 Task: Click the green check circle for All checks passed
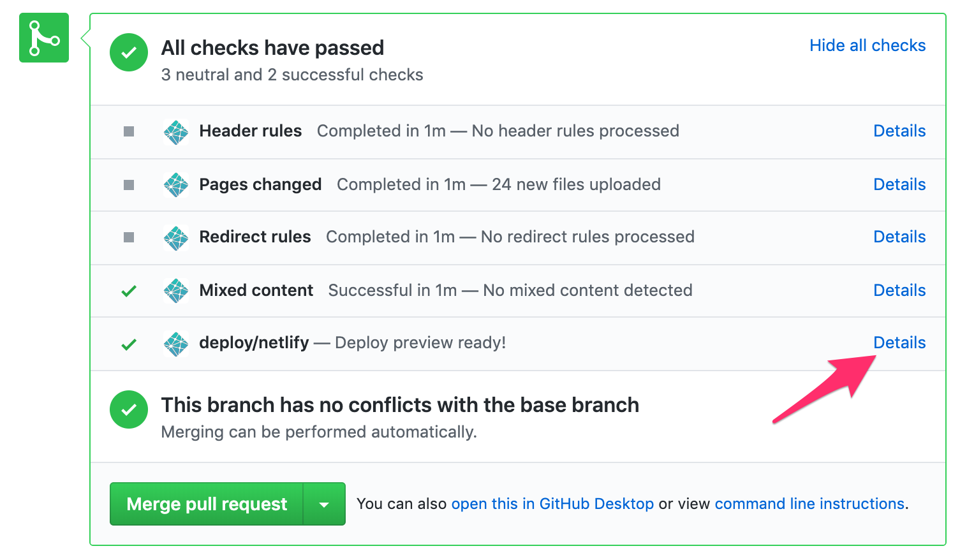coord(129,52)
